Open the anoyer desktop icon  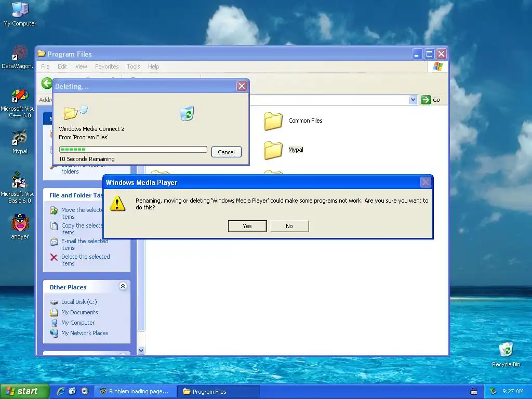click(x=20, y=227)
